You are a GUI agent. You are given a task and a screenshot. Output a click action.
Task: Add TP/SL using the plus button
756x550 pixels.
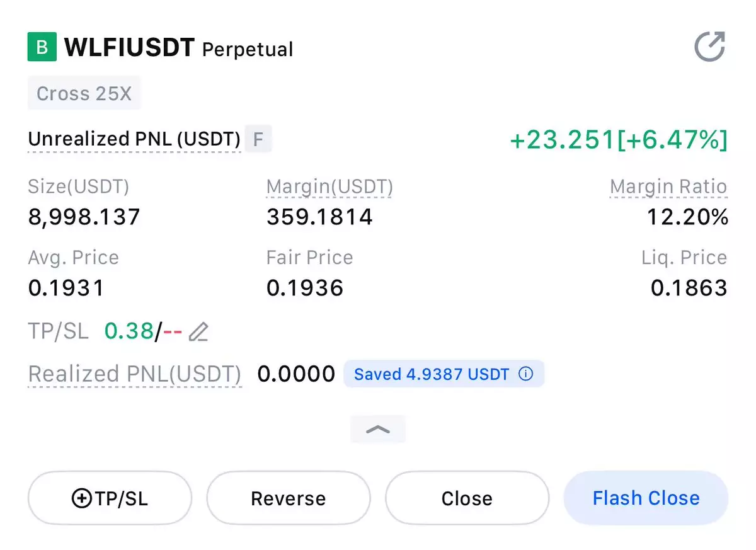[x=110, y=498]
